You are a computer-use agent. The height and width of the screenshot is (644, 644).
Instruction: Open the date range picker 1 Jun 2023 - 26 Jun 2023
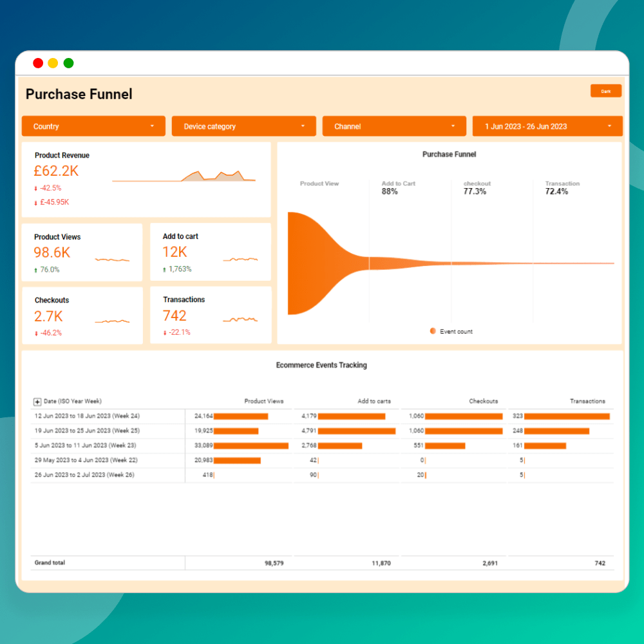(x=547, y=126)
